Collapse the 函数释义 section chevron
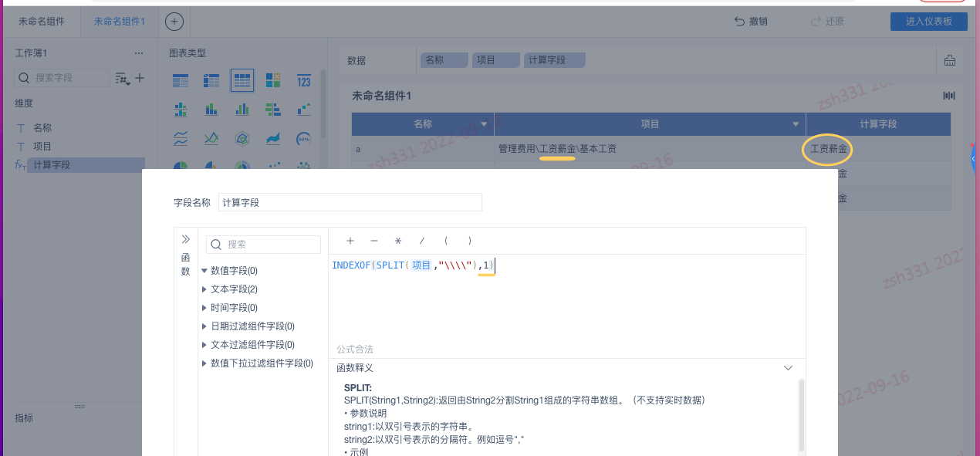 tap(788, 368)
